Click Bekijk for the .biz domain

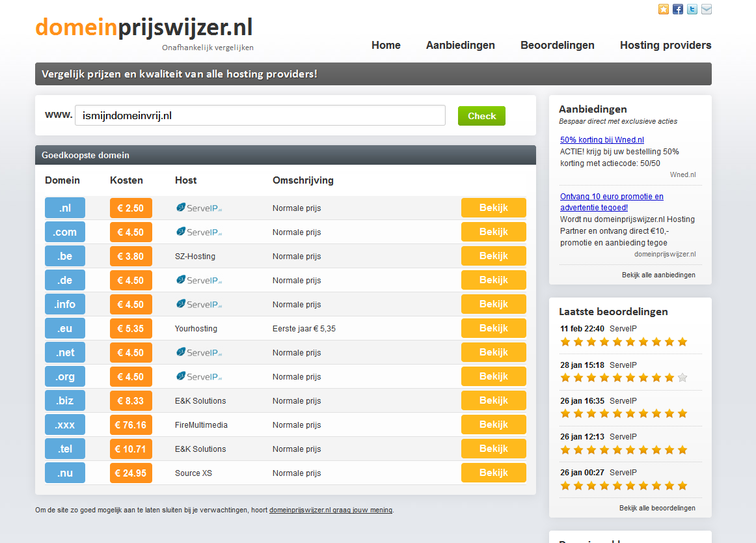[493, 400]
